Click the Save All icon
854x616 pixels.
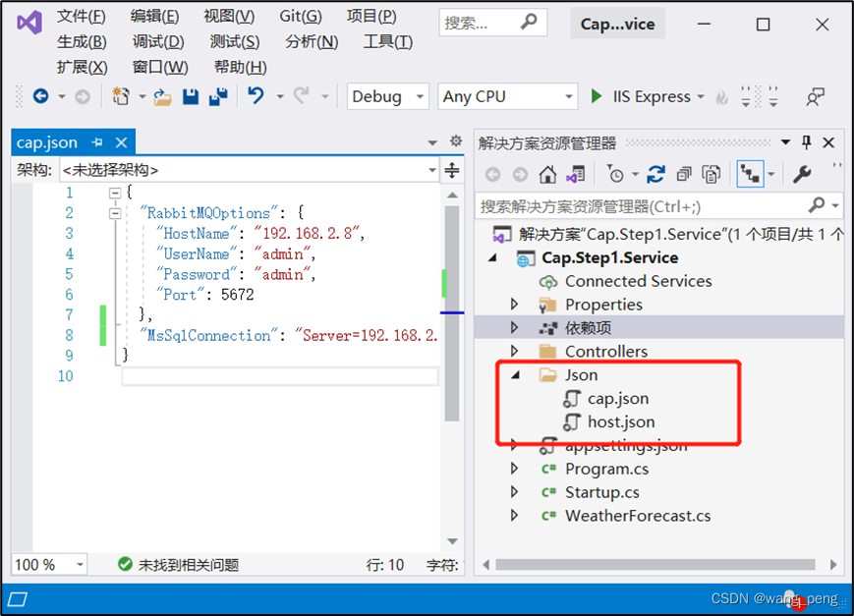pyautogui.click(x=216, y=95)
